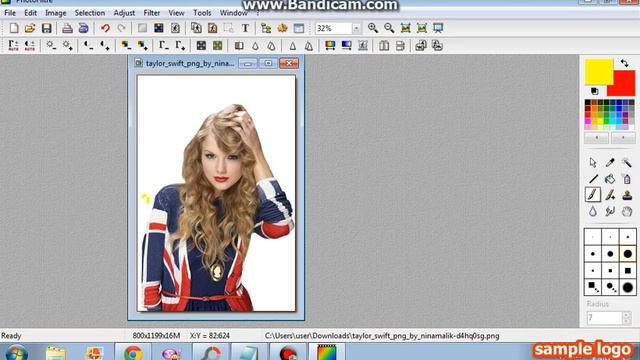Open the Image menu
This screenshot has height=360, width=640.
56,13
